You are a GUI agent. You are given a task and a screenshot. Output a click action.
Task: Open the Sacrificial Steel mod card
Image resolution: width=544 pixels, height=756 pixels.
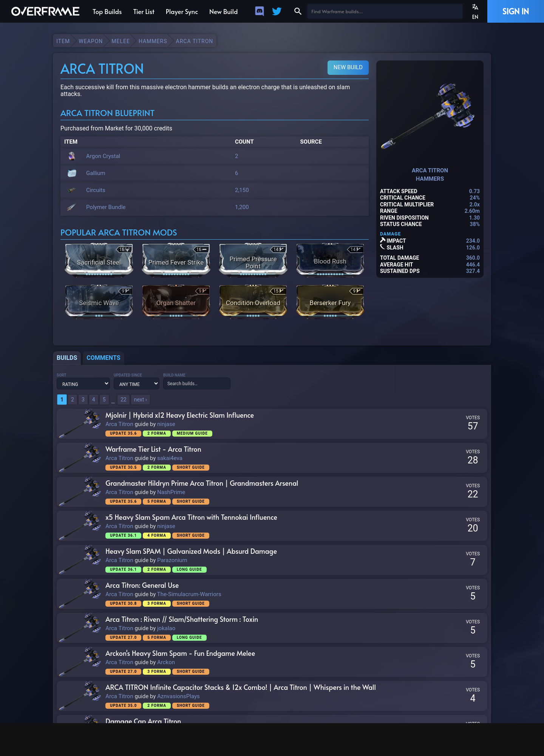pyautogui.click(x=99, y=260)
